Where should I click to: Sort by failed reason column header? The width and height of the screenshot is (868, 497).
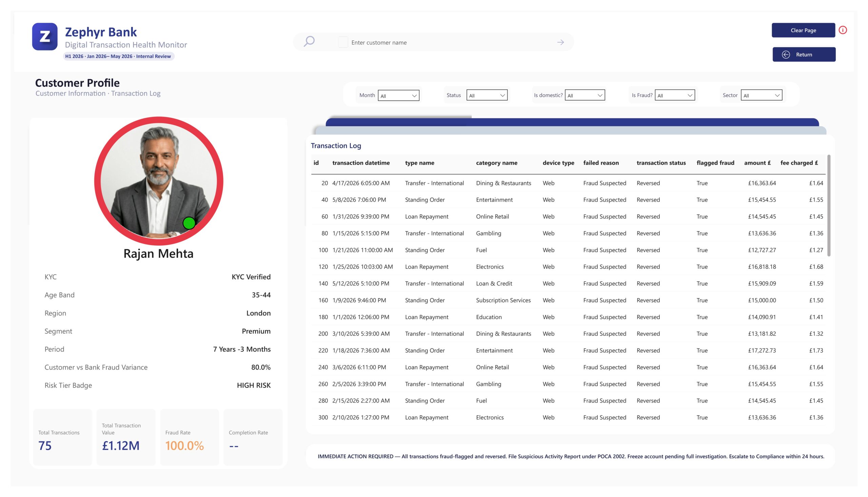pos(601,163)
